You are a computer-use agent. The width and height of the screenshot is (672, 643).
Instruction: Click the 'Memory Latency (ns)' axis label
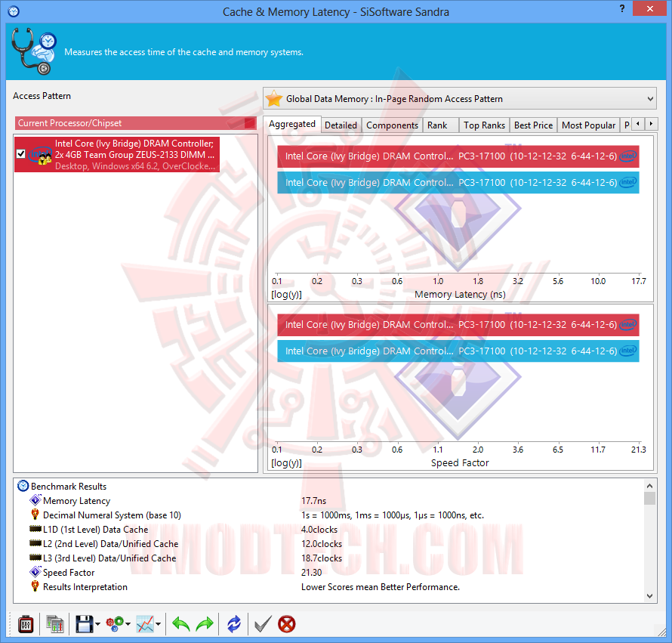460,294
